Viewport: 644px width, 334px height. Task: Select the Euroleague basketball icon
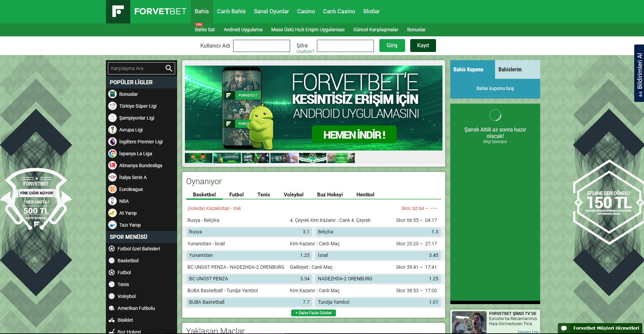pos(112,189)
